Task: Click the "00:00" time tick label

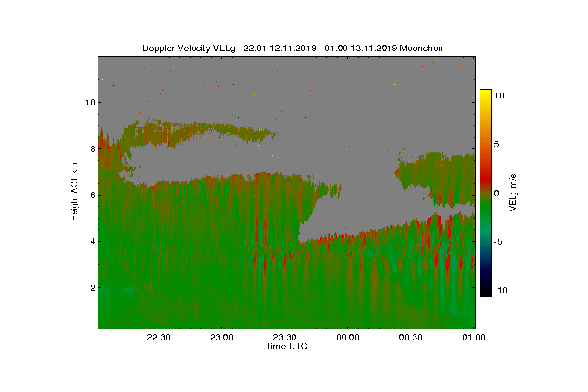Action: [x=348, y=337]
